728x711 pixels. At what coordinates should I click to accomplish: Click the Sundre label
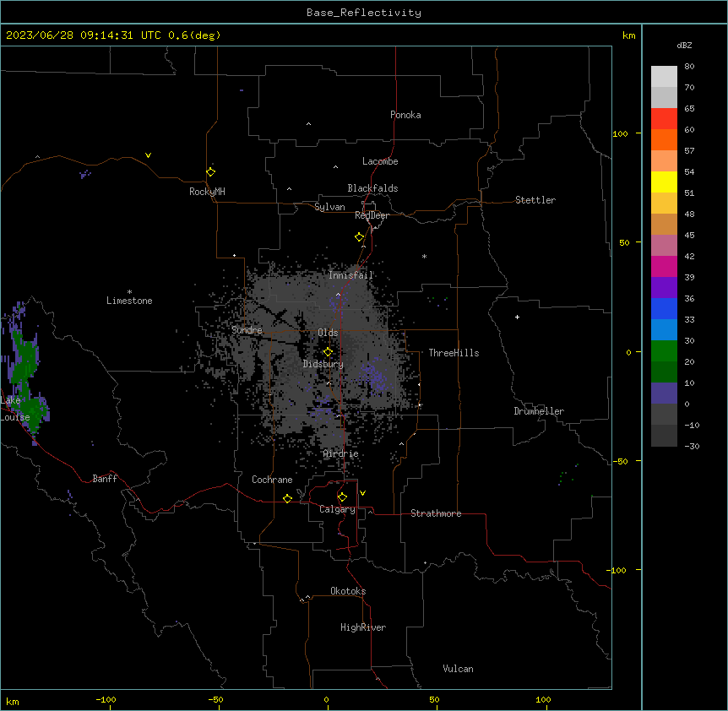[x=247, y=330]
